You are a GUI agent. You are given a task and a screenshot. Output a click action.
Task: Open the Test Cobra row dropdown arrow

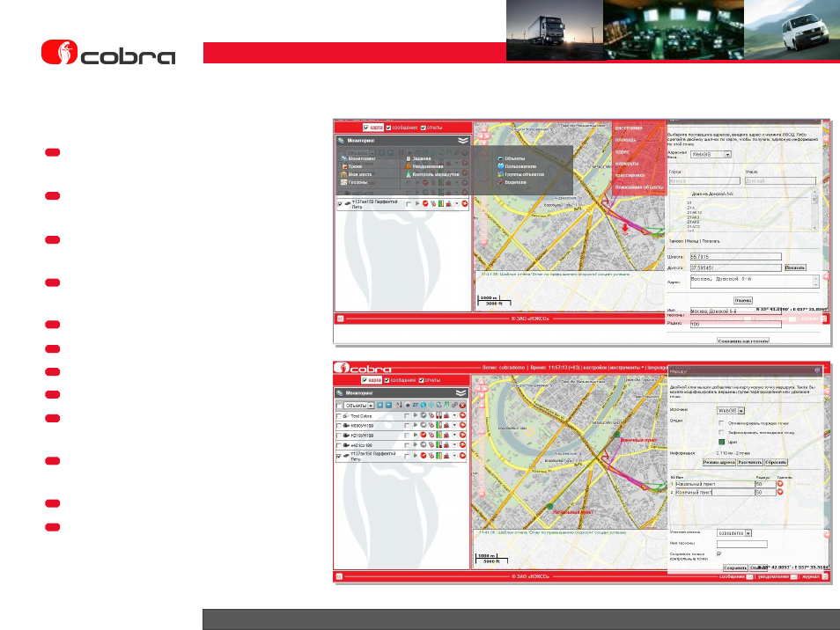(455, 416)
